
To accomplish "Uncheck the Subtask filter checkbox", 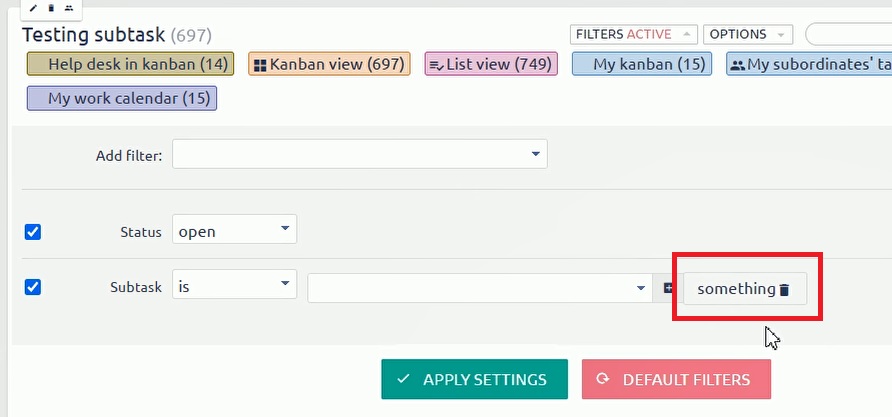I will coord(33,287).
